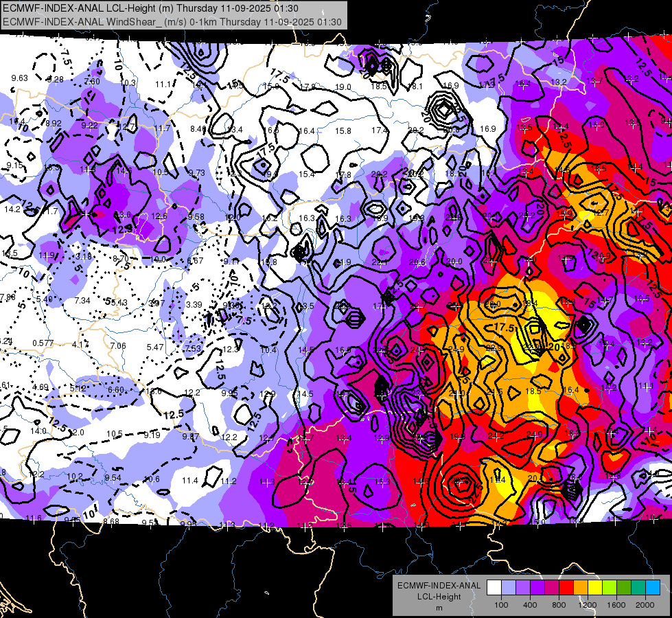This screenshot has width=672, height=618.
Task: Click map value 14.0
Action: (x=38, y=431)
